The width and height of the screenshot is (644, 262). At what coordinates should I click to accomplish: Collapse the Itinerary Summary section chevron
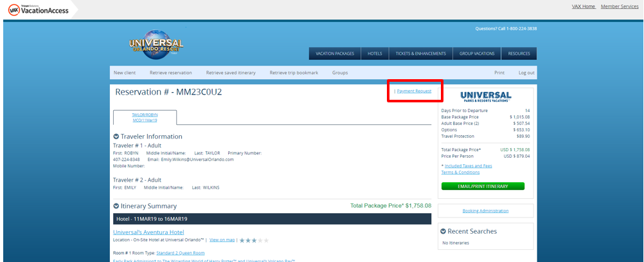[116, 206]
